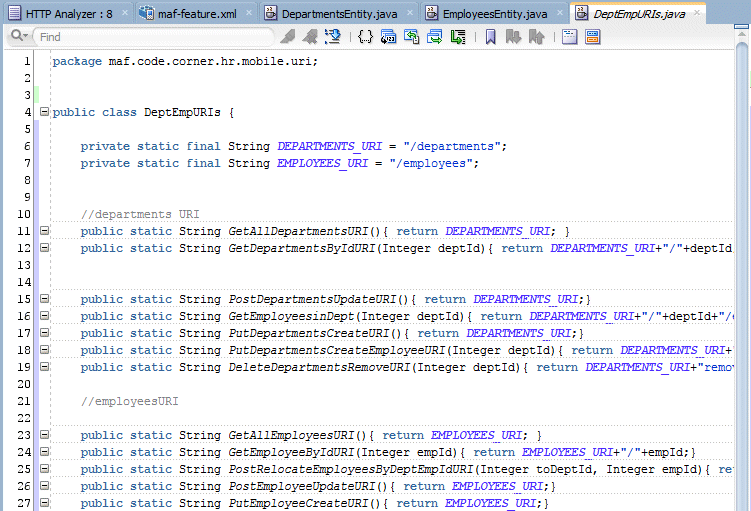Viewport: 751px width, 511px height.
Task: Toggle the bookmark icon in the toolbar
Action: [490, 37]
